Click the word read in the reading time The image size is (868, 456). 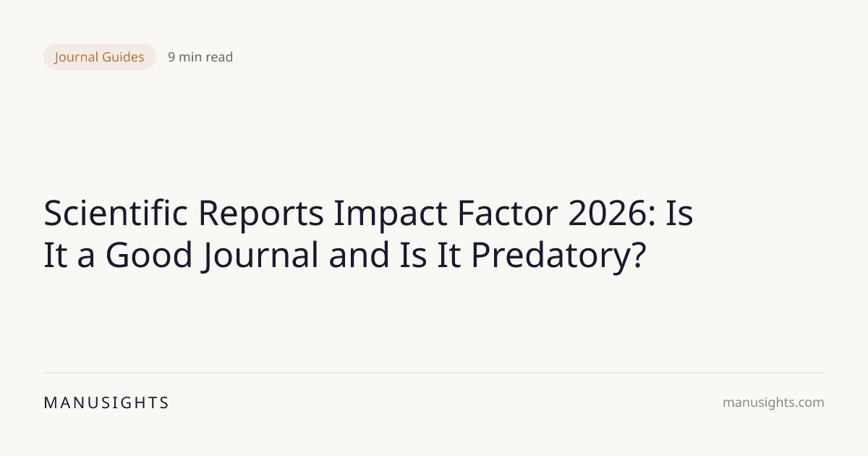(x=219, y=56)
